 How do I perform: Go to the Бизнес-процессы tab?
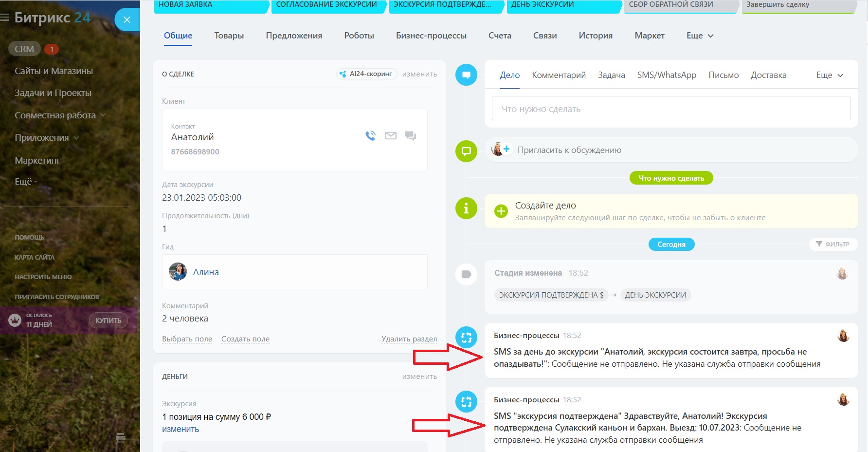pos(431,36)
